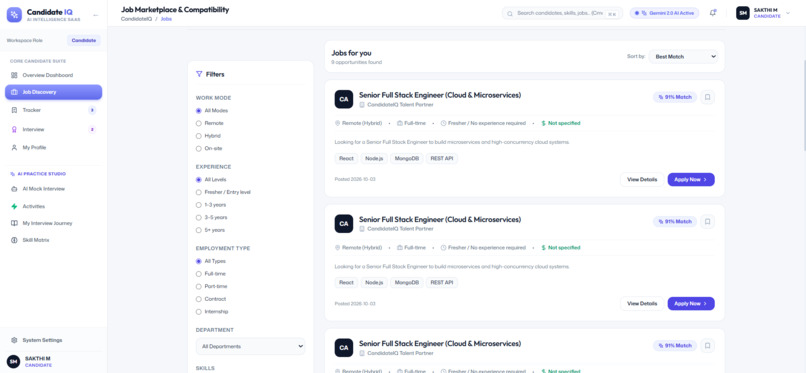The width and height of the screenshot is (806, 373).
Task: Choose 3-5 years experience filter
Action: point(198,217)
